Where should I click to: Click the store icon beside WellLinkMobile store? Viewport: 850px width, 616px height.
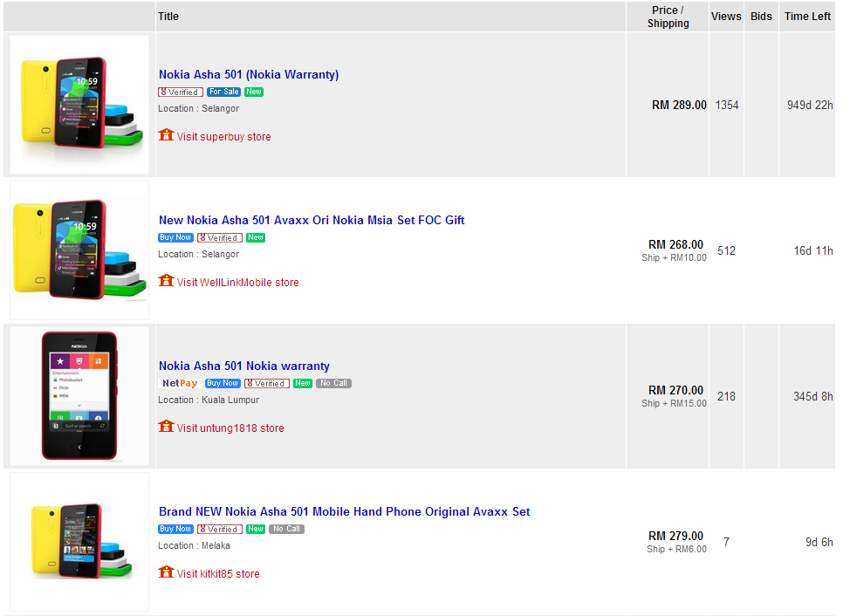coord(166,281)
